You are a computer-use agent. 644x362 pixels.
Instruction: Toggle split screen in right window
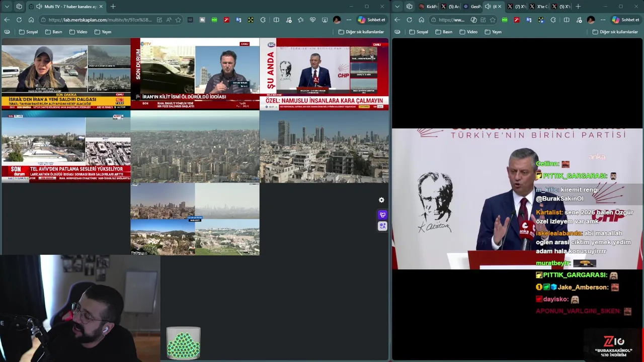566,20
